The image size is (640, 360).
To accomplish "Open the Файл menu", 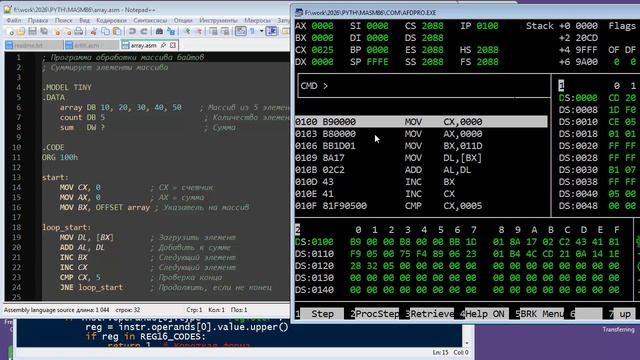I will pyautogui.click(x=14, y=20).
